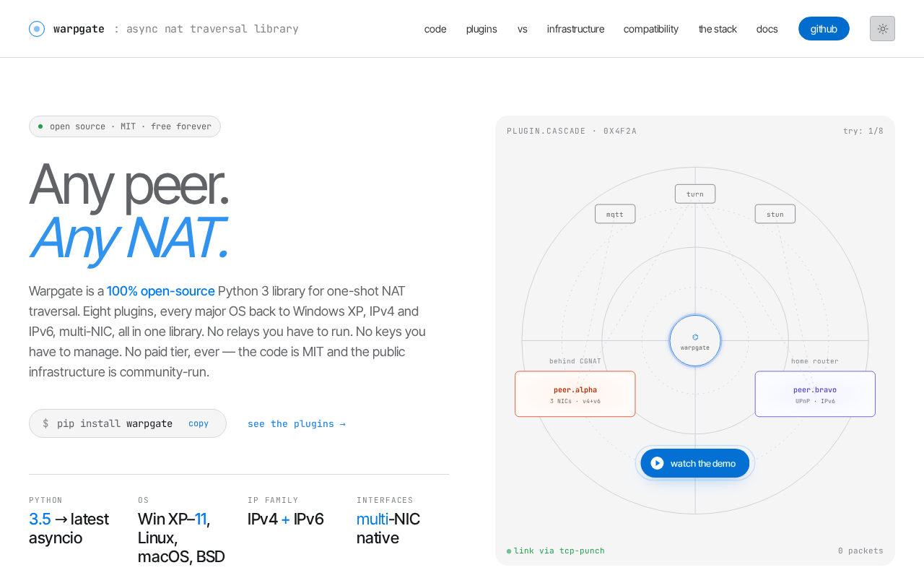Select the stun node in diagram

(x=775, y=214)
